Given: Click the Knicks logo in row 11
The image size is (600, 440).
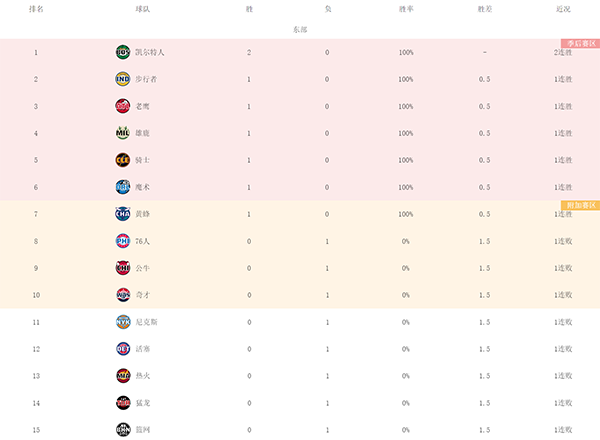Looking at the screenshot, I should point(122,322).
